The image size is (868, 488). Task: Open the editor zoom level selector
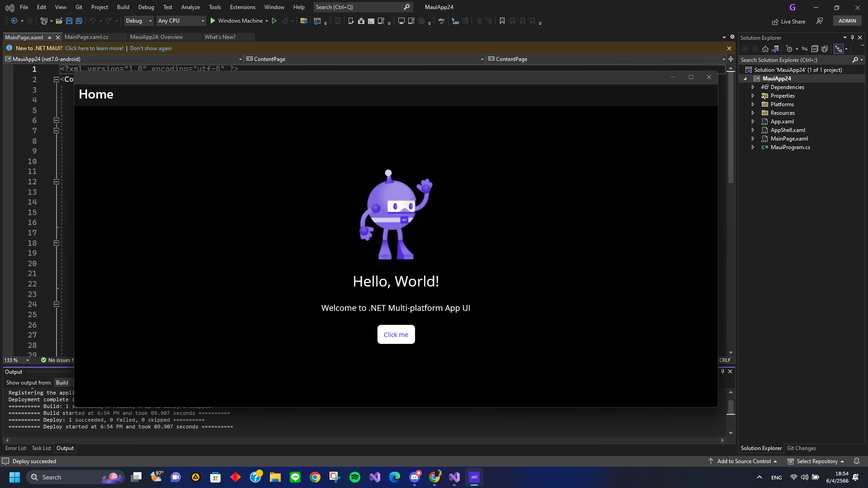click(16, 360)
